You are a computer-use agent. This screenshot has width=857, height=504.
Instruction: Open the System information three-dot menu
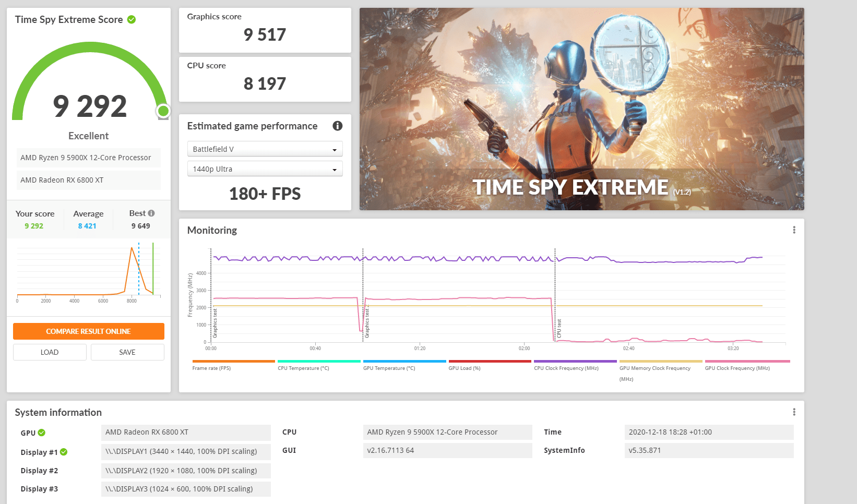click(x=794, y=412)
